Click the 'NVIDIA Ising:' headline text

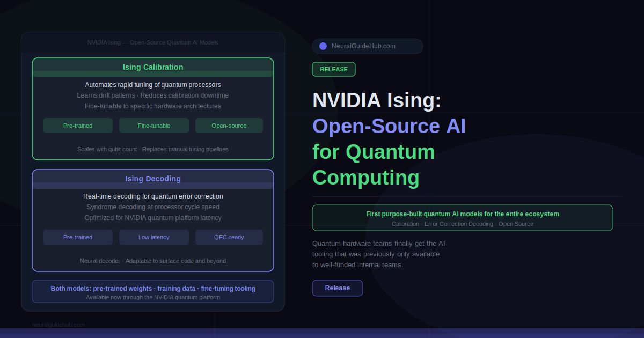377,100
